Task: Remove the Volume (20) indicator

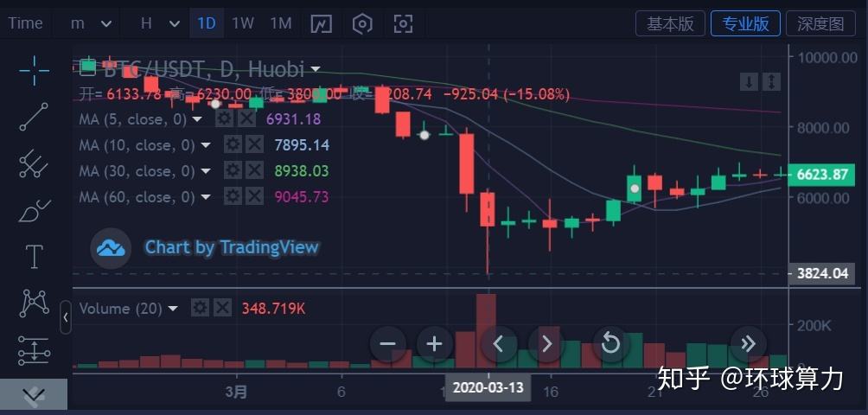Action: [222, 308]
